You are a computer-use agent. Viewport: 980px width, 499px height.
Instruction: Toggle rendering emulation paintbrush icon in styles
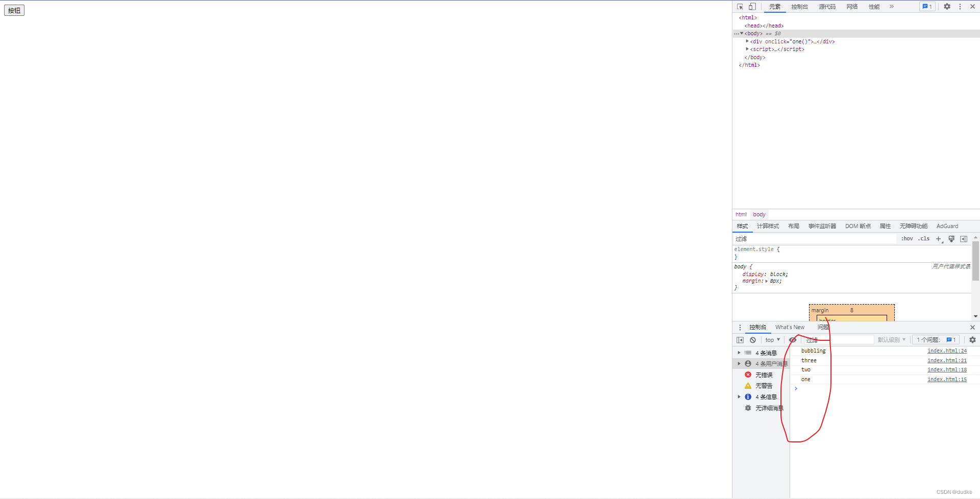(x=951, y=239)
